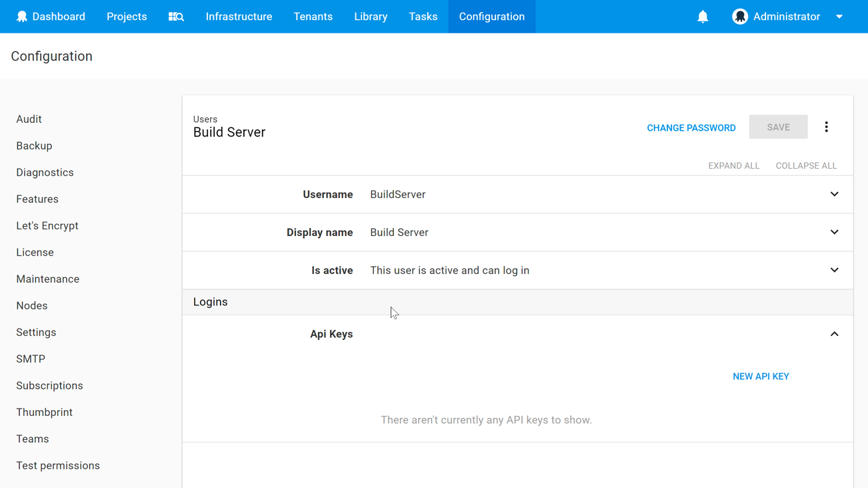This screenshot has height=488, width=868.
Task: Expand the Username row chevron
Action: pos(834,194)
